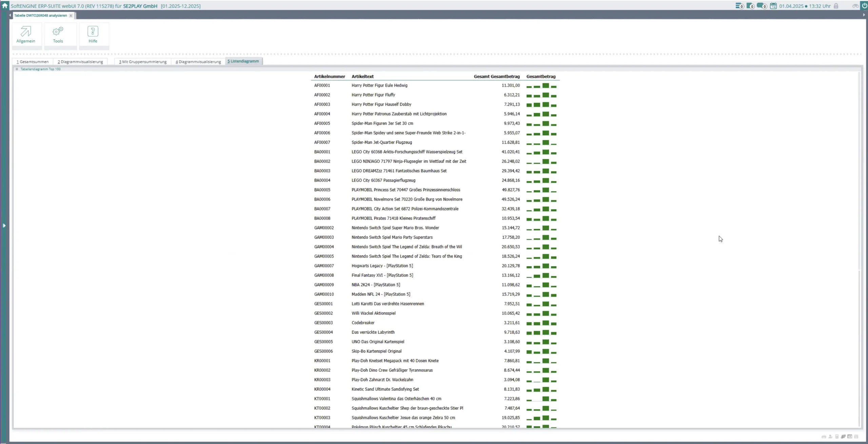
Task: Click the home icon in title bar
Action: (5, 5)
